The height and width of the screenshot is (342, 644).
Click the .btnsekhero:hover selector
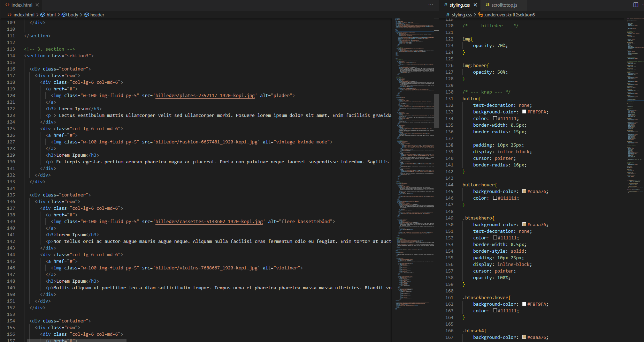click(x=485, y=298)
